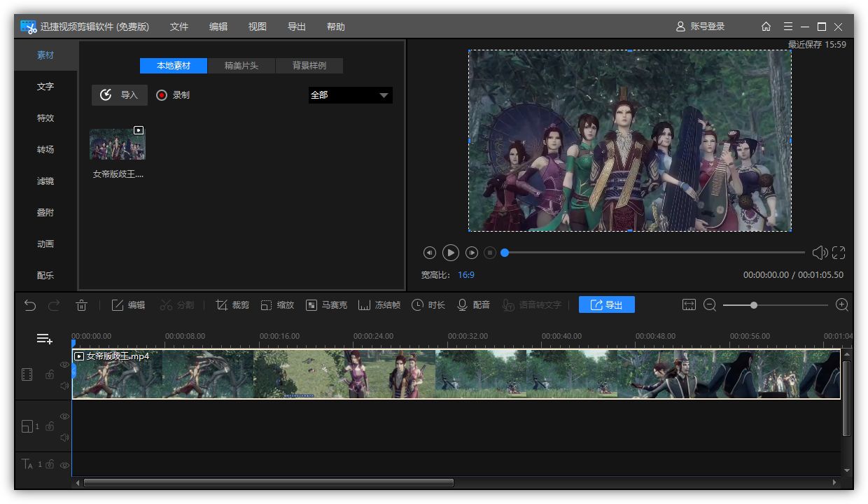The image size is (868, 504).
Task: Click the timeline horizontal scrollbar
Action: (x=269, y=482)
